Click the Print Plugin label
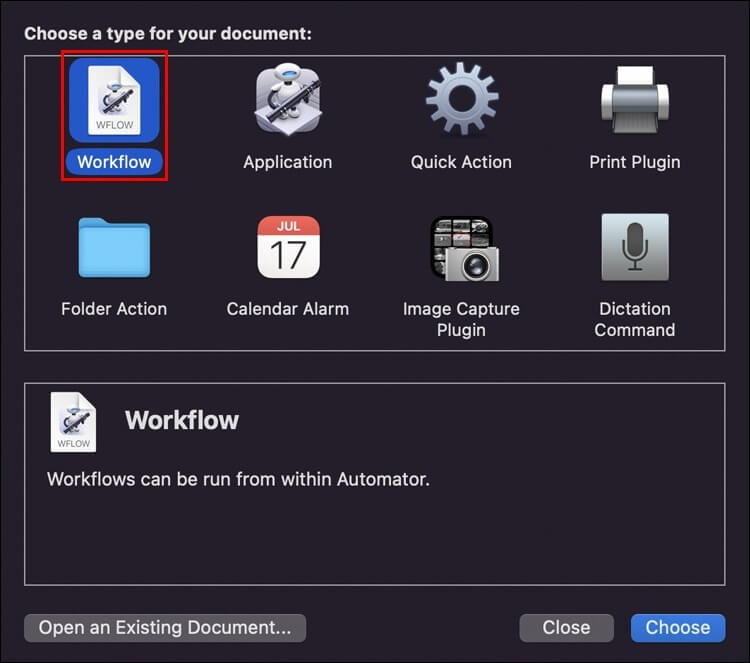 [635, 162]
